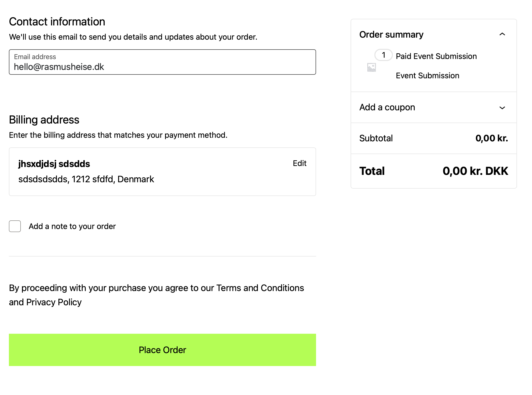Click the Paid Event Submission product name
The height and width of the screenshot is (395, 532).
pyautogui.click(x=436, y=56)
